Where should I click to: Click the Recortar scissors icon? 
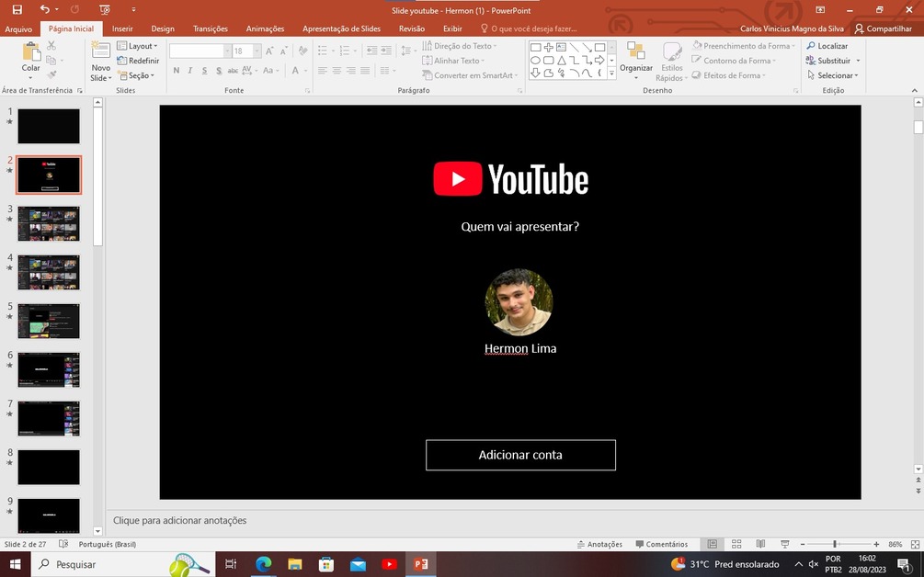(51, 45)
